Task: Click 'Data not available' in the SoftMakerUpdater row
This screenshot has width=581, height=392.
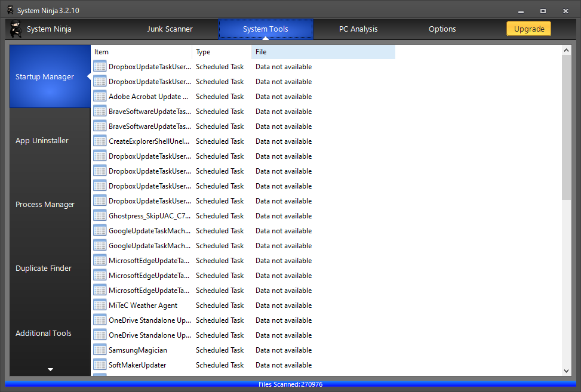Action: (284, 365)
